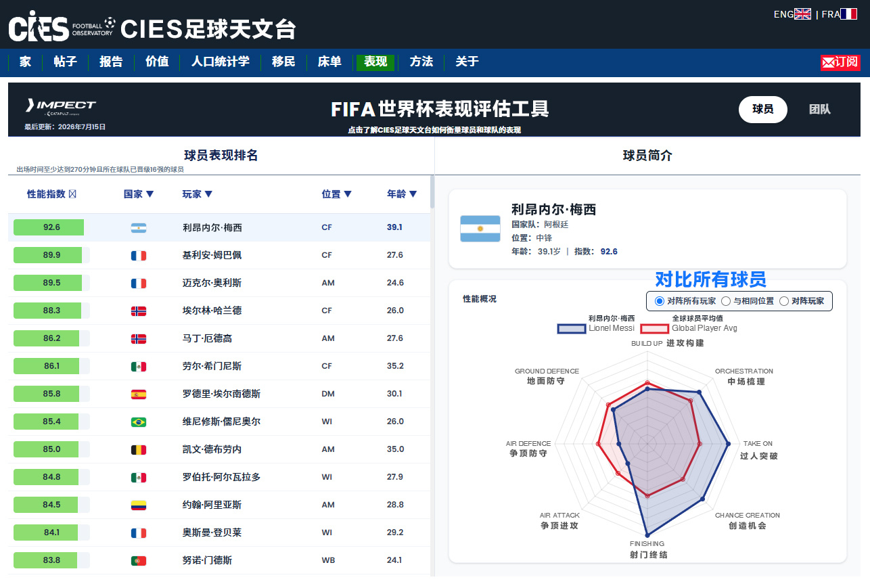Select the 维尼修斯·儒尼奥尔 player name
This screenshot has width=870, height=588.
pyautogui.click(x=222, y=422)
